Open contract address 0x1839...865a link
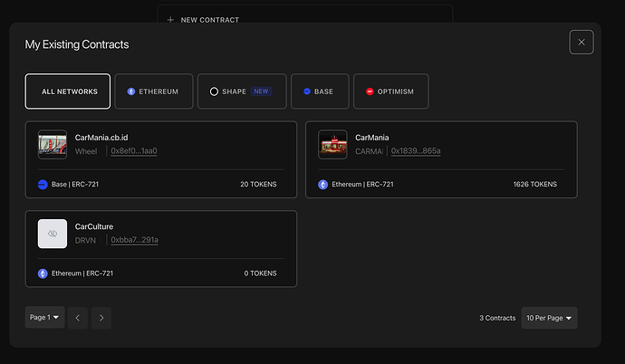Image resolution: width=625 pixels, height=364 pixels. click(416, 151)
